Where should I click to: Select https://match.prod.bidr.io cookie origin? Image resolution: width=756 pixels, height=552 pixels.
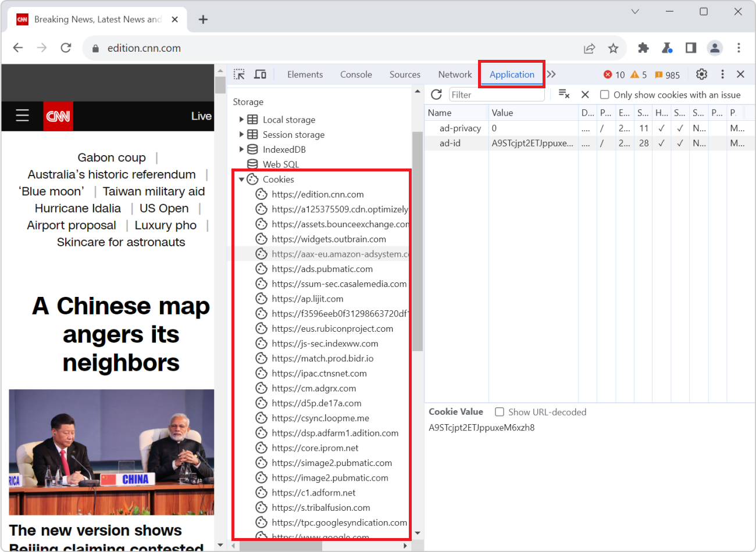pos(322,359)
